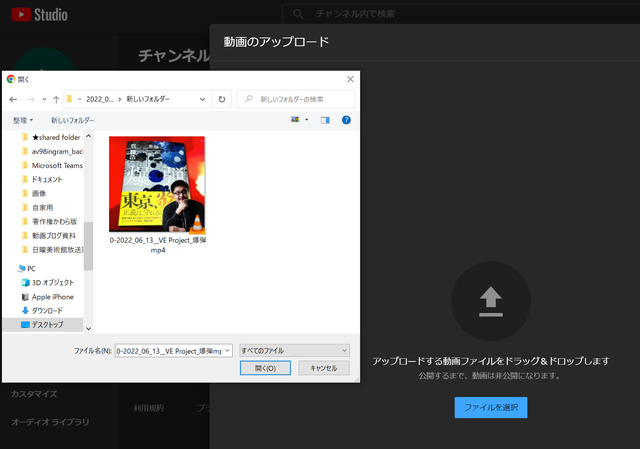Screen dimensions: 640x449
Task: Close the file open dialog
Action: 350,79
